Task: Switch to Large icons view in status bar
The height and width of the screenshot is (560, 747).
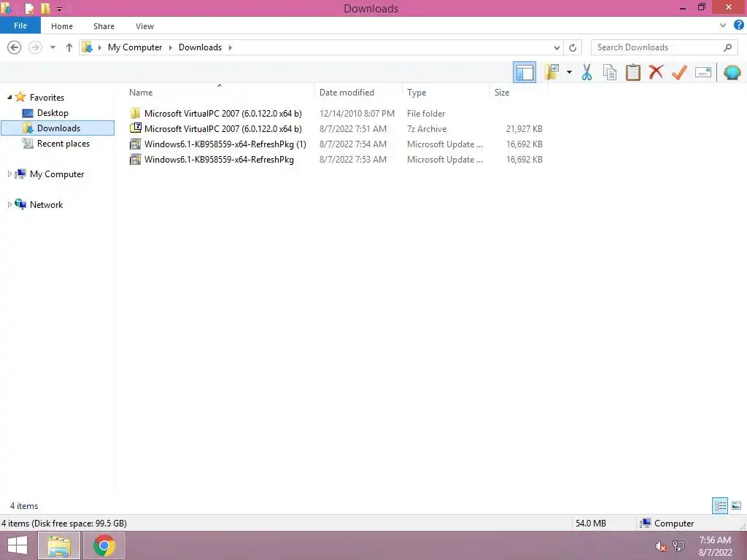Action: click(x=736, y=505)
